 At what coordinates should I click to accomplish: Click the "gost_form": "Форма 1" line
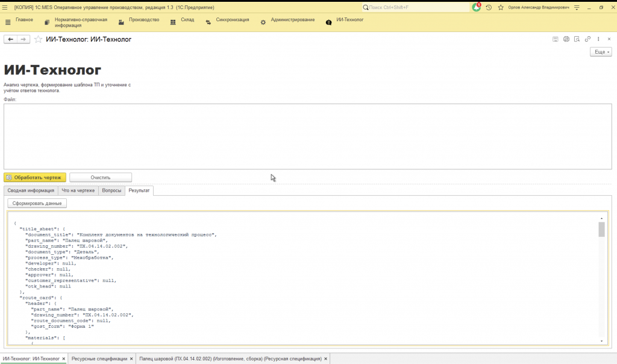[x=62, y=327]
